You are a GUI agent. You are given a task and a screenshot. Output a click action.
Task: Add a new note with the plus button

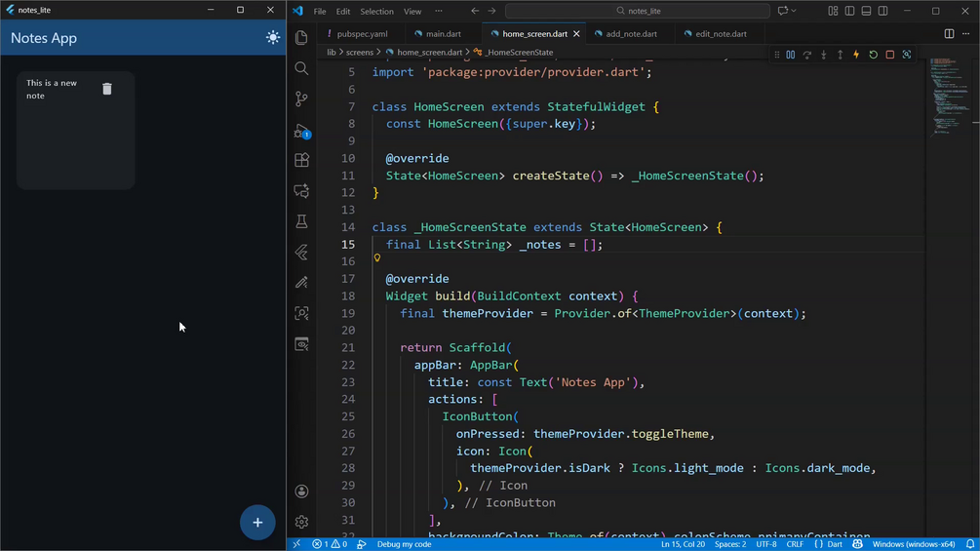point(257,523)
